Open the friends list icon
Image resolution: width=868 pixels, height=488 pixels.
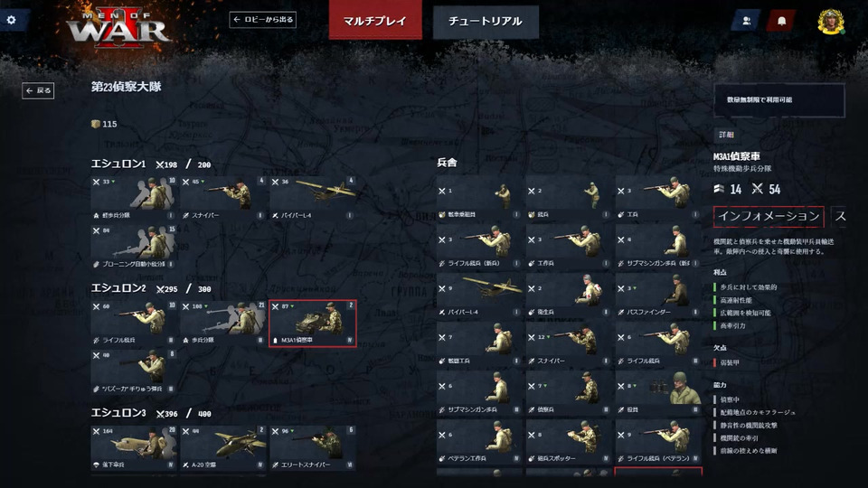point(746,21)
